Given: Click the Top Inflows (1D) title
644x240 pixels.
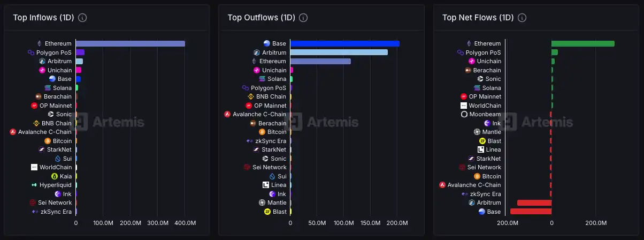Looking at the screenshot, I should (43, 18).
